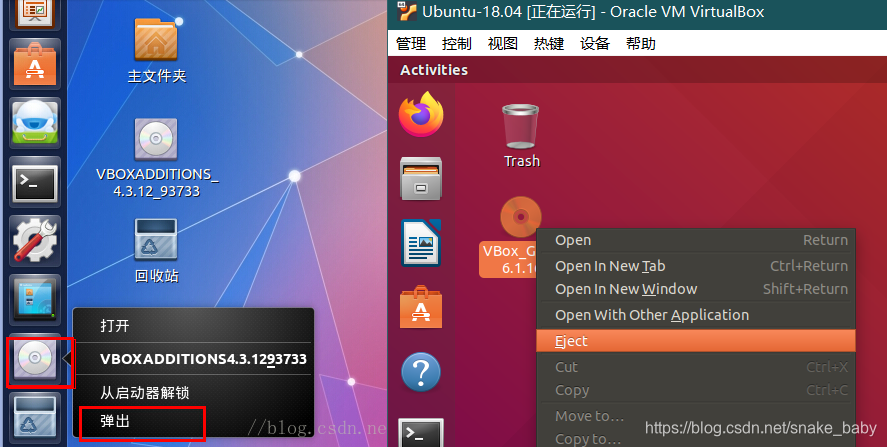Open Terminal from the left launcher
The width and height of the screenshot is (887, 447).
point(35,182)
